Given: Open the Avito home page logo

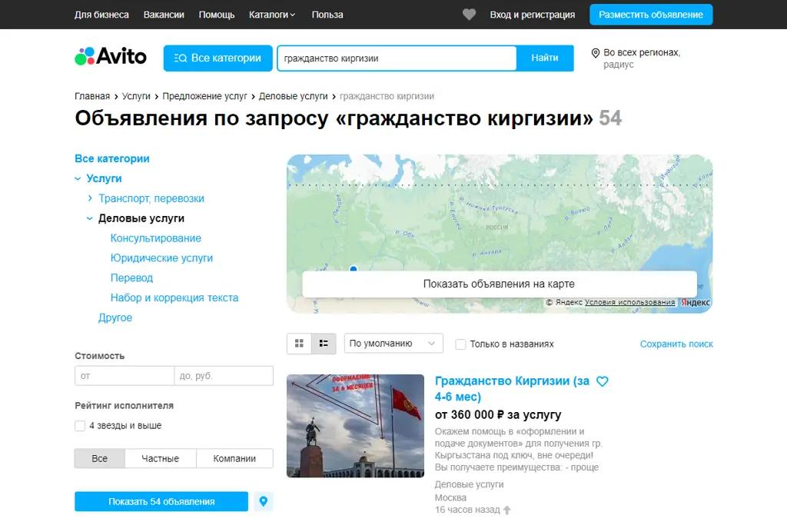Looking at the screenshot, I should tap(110, 56).
